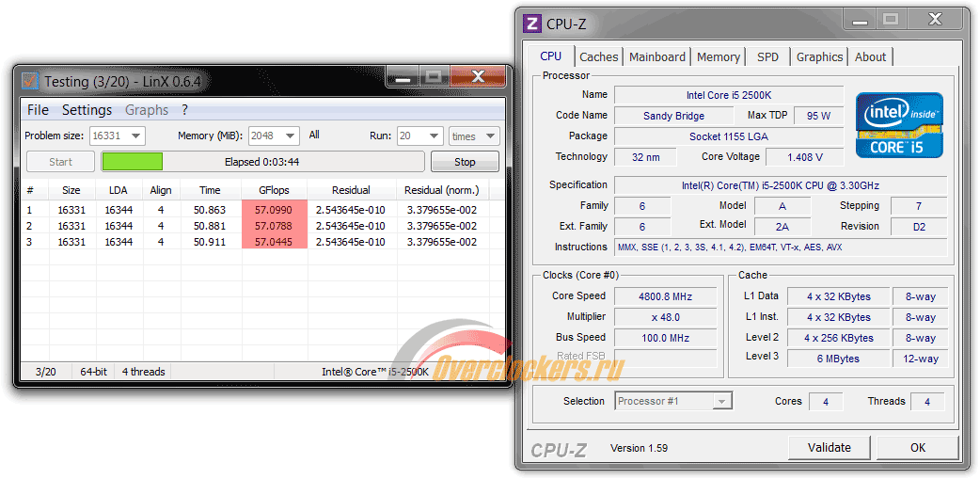Click the Core Speed field 4800.8 MHz

tap(665, 296)
